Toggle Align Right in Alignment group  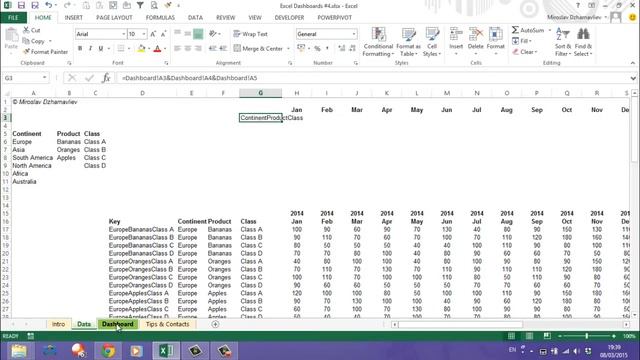(x=198, y=49)
